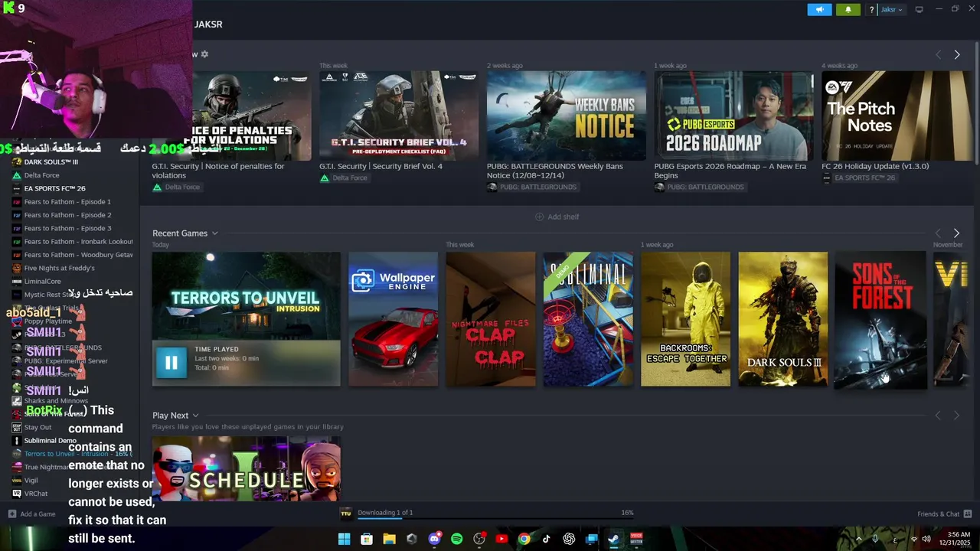Select Fears to Fathom - Episode 2

click(67, 215)
